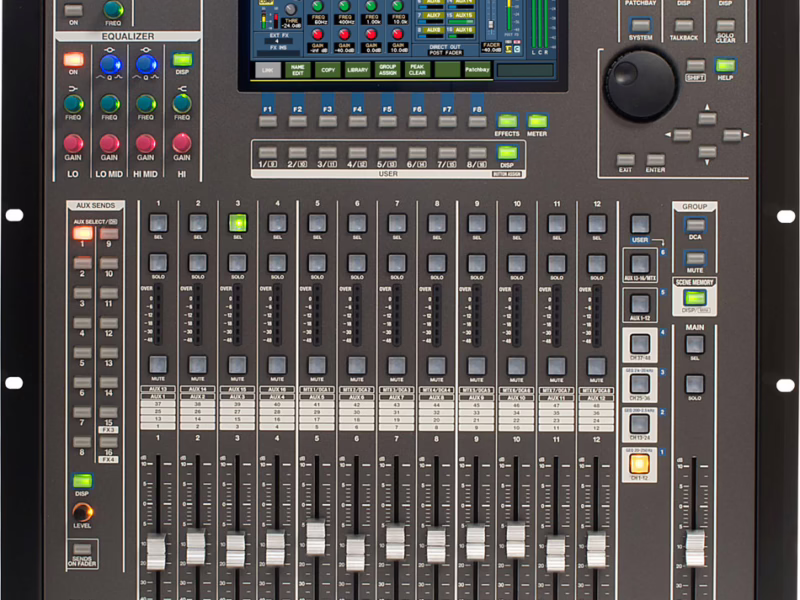Push the right cursor button
This screenshot has width=800, height=600.
[732, 135]
